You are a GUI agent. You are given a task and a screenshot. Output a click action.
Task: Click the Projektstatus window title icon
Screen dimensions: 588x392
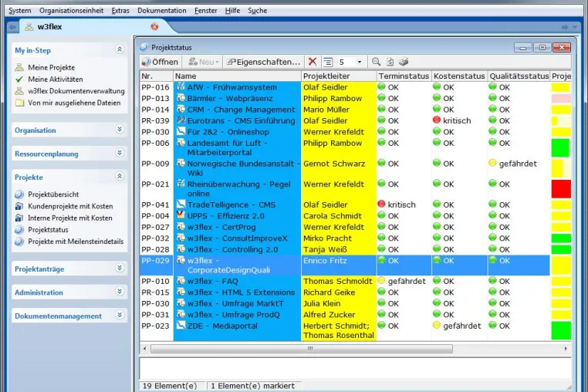click(144, 47)
